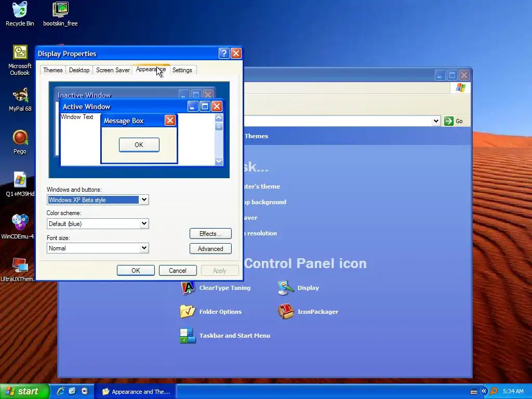Open the WinCDEmu-4 desktop icon
532x399 pixels.
pos(19,227)
